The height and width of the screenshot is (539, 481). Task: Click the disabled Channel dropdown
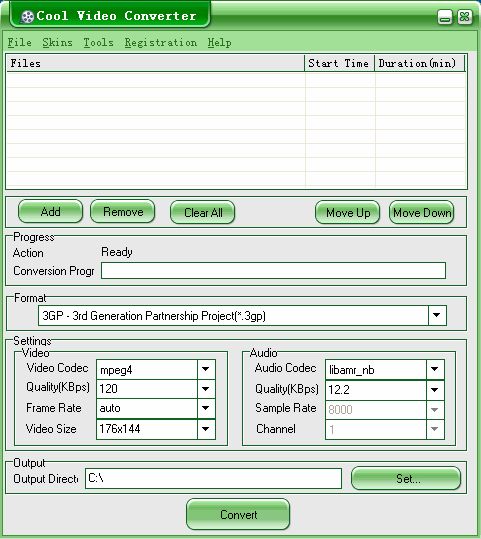(x=385, y=429)
